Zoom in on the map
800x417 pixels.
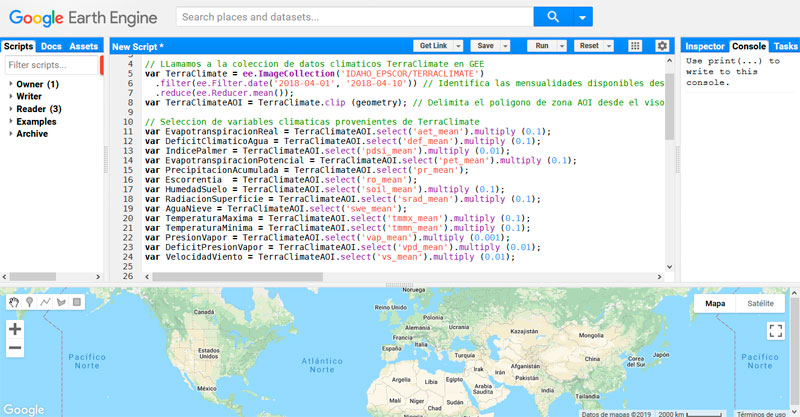(15, 329)
